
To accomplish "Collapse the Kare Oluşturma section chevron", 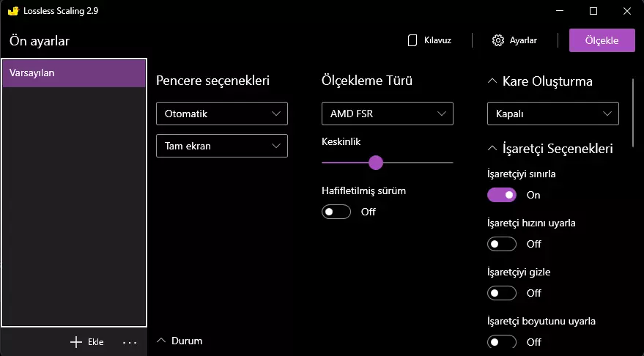I will point(492,81).
